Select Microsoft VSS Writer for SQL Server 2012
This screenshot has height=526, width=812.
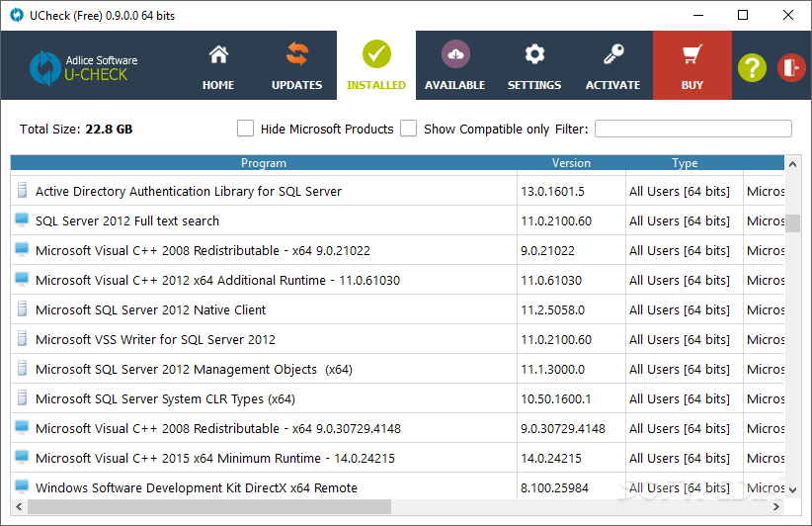click(x=155, y=339)
